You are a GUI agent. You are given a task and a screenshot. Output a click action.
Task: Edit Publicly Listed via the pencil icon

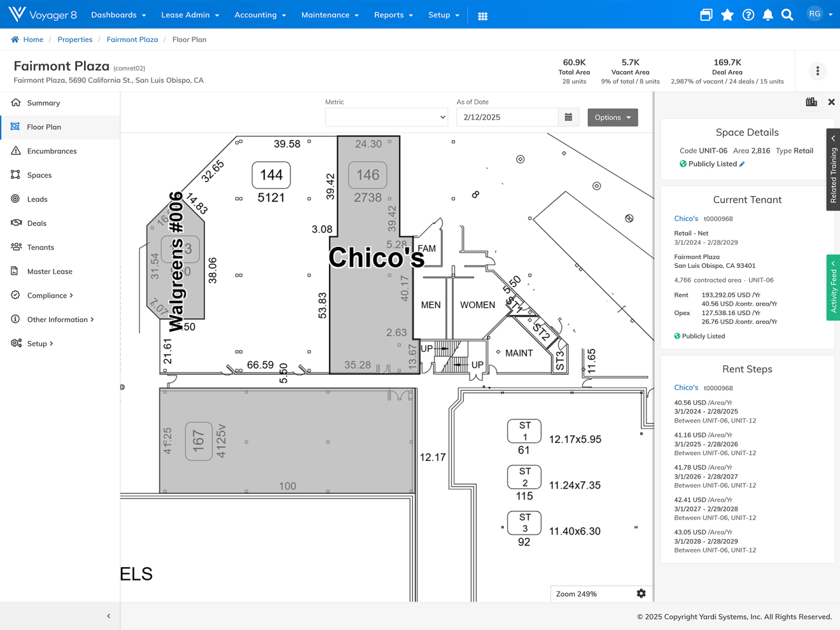point(741,164)
